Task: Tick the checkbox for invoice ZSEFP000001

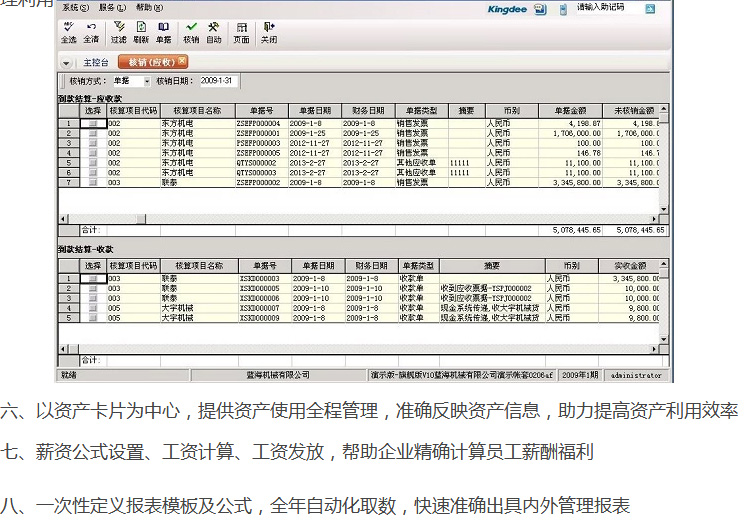Action: [93, 133]
